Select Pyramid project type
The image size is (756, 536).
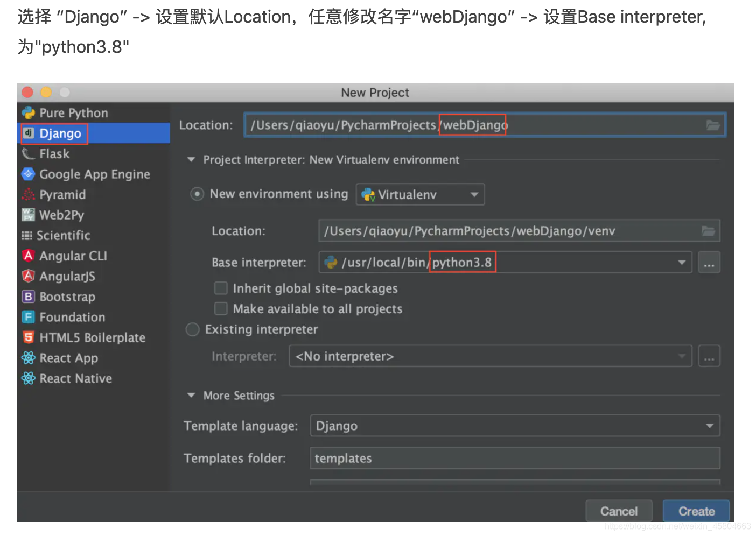(94, 195)
